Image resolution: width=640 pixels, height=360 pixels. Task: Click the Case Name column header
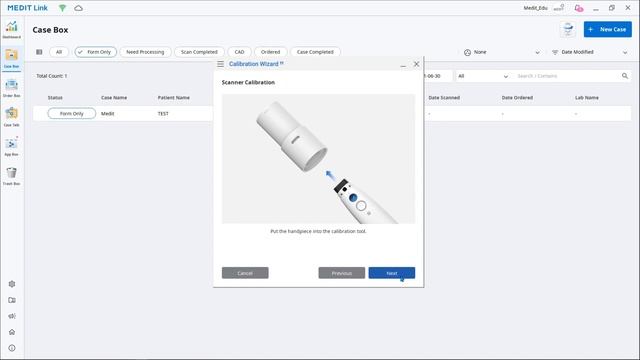tap(114, 98)
